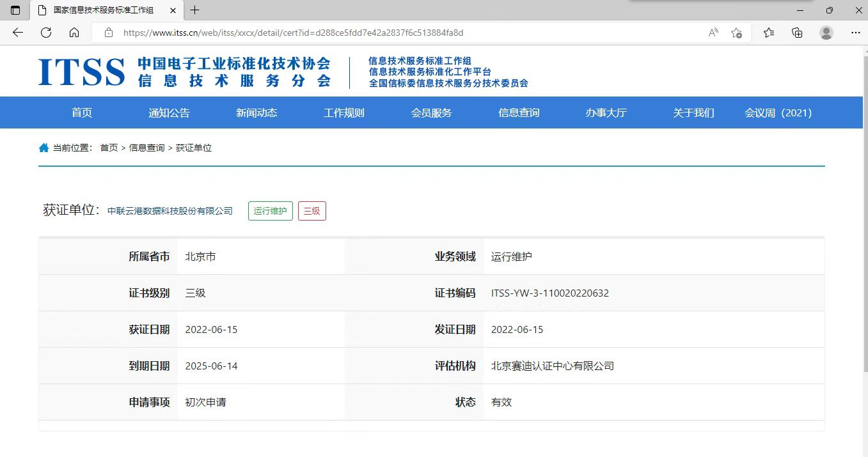Screen dimensions: 868x457
Task: Click the ITSS logo
Action: pos(81,72)
